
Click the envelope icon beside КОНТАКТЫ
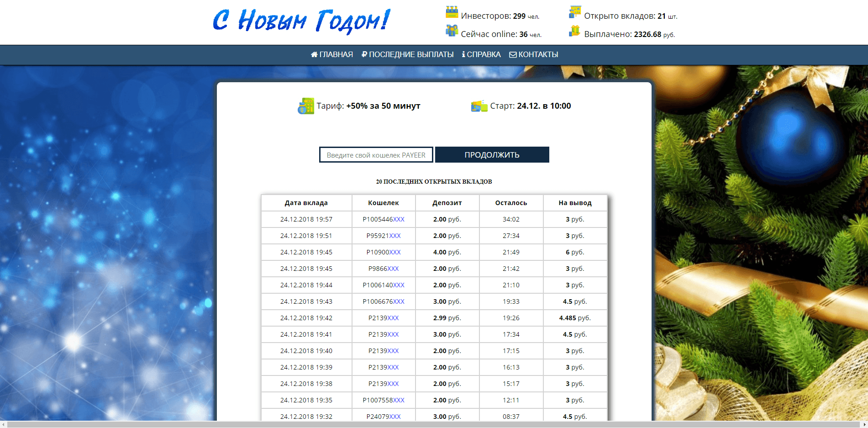pos(513,55)
